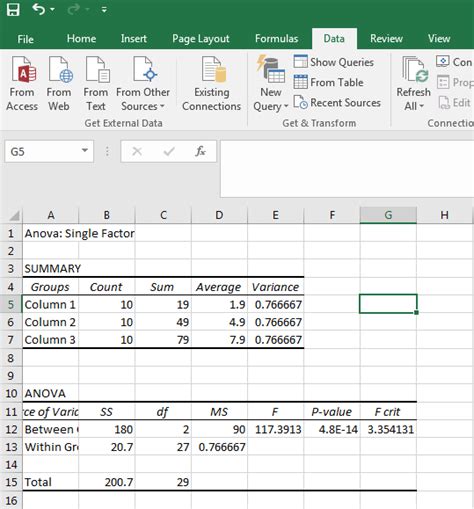
Task: Open the Review tab
Action: pos(386,39)
